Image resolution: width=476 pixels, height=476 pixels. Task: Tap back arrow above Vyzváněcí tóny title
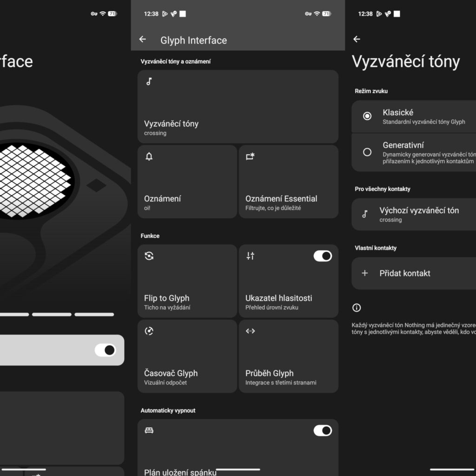tap(357, 40)
